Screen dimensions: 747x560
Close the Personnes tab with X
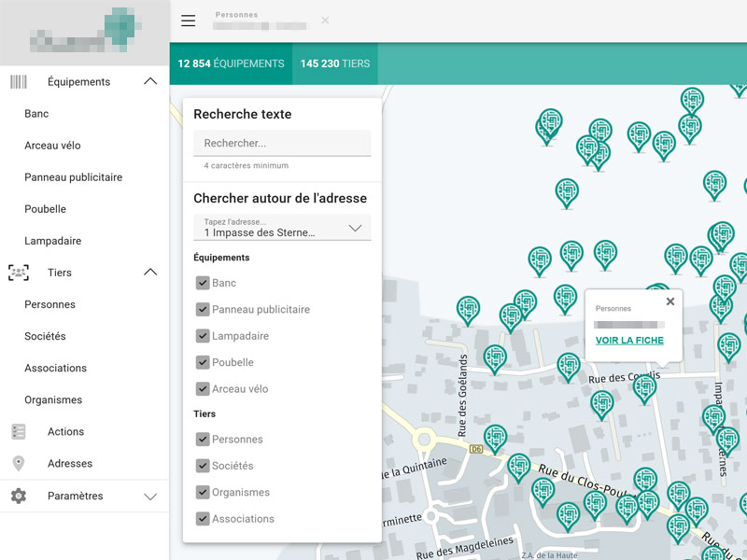pyautogui.click(x=325, y=21)
